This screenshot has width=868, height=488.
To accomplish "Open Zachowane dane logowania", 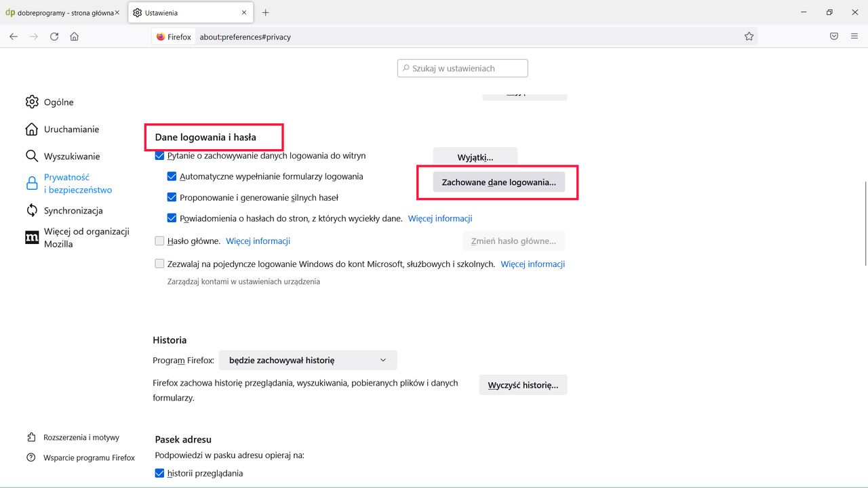I will (x=498, y=182).
